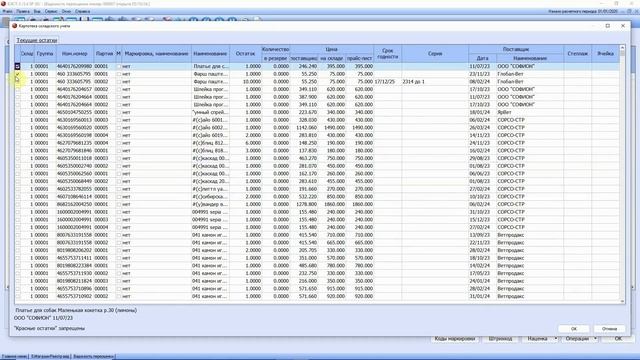Image resolution: width=640 pixels, height=360 pixels.
Task: Click the background window's OK button
Action: tap(618, 339)
